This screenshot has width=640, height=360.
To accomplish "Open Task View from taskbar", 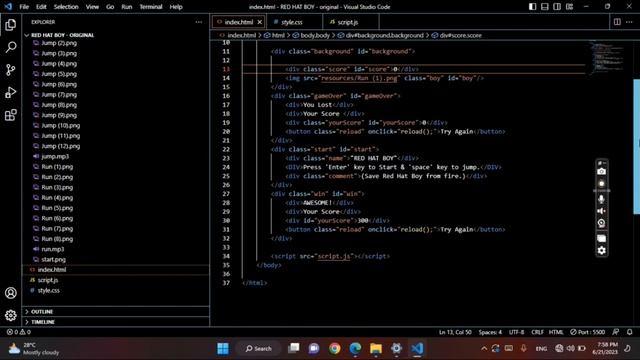I will (293, 349).
